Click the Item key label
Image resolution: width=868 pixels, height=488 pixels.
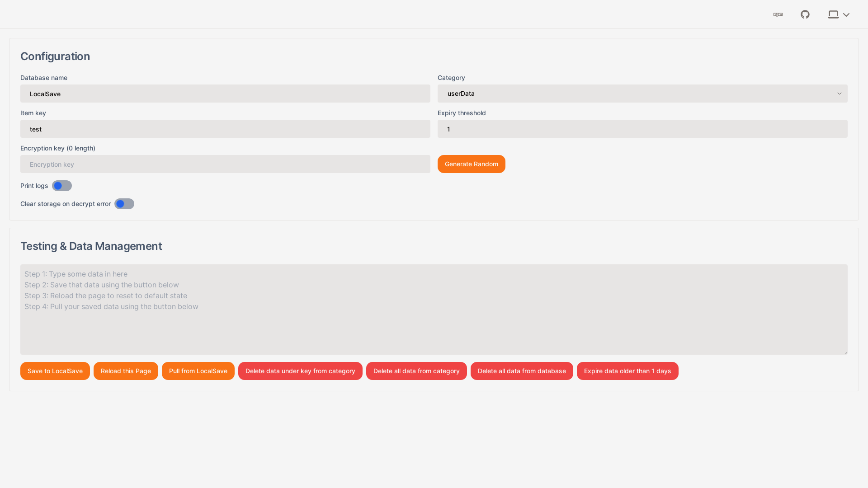(x=33, y=113)
